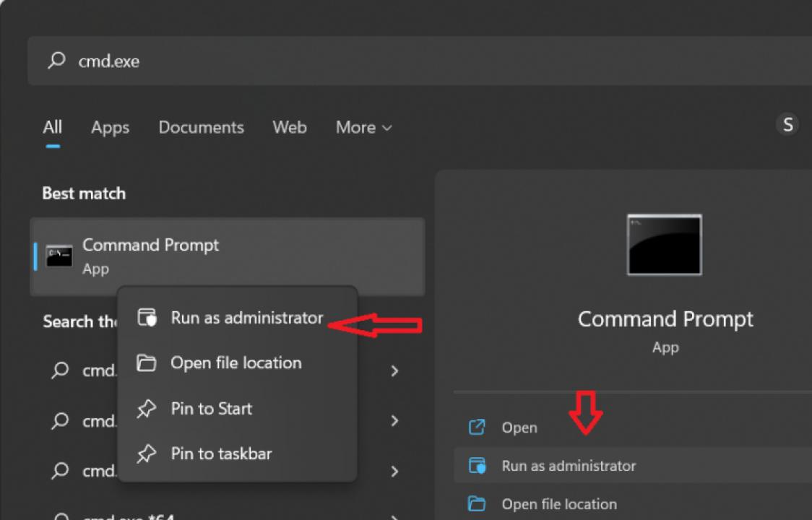Switch to the Apps tab
The image size is (812, 520).
(x=110, y=128)
